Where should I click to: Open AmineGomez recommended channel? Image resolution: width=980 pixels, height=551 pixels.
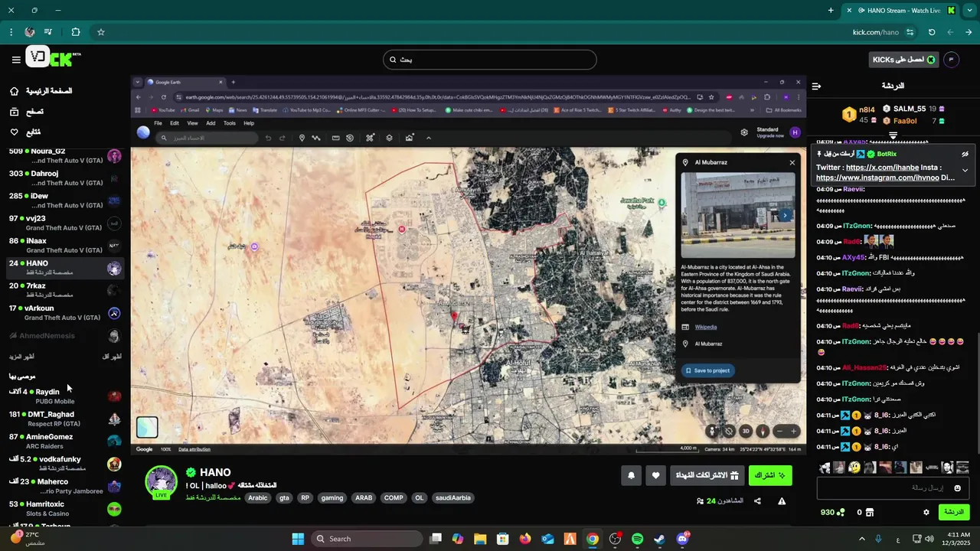(x=65, y=441)
